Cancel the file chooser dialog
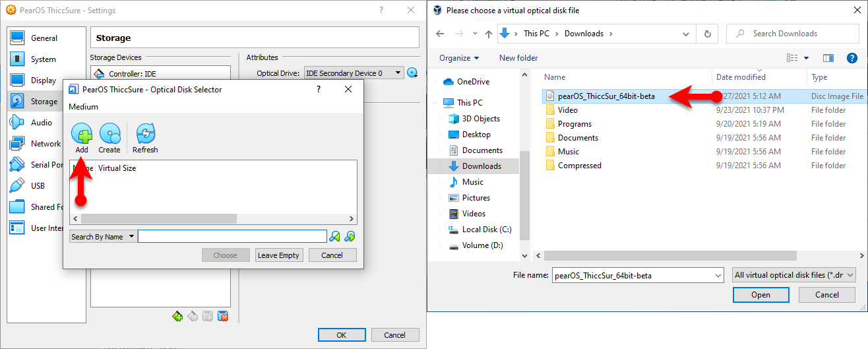The width and height of the screenshot is (868, 349). pyautogui.click(x=827, y=295)
